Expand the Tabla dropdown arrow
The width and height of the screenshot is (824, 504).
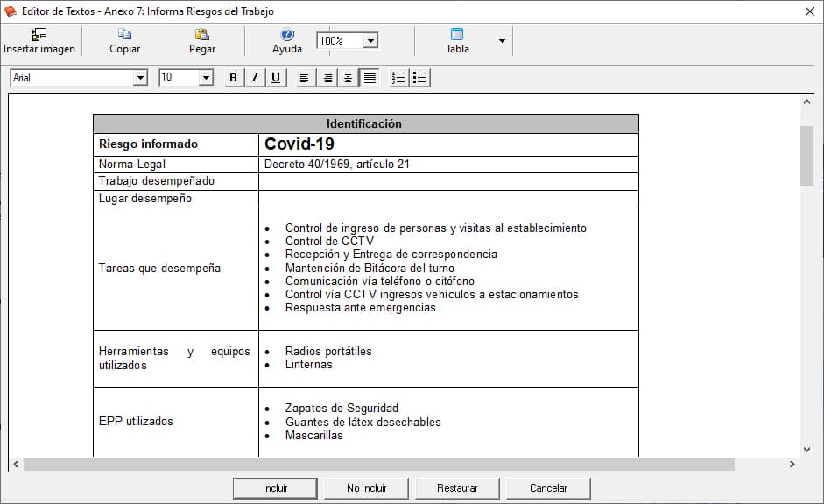coord(502,41)
